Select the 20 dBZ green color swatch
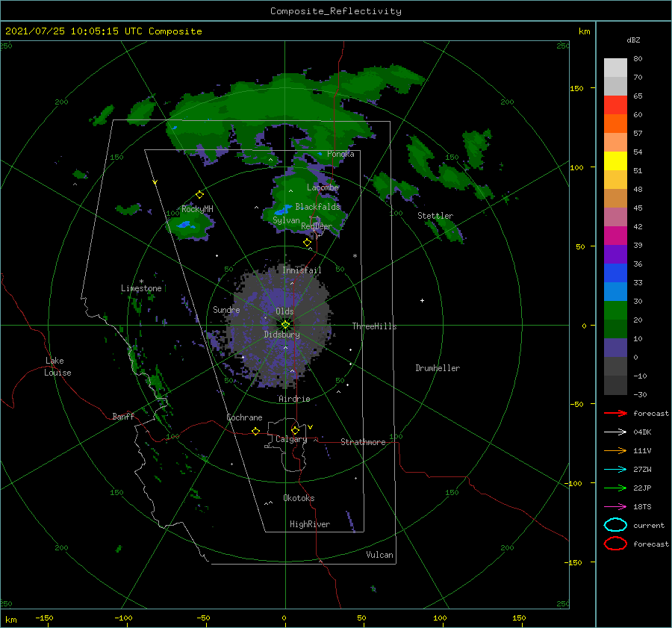Screen dimensions: 672x628 pyautogui.click(x=615, y=310)
